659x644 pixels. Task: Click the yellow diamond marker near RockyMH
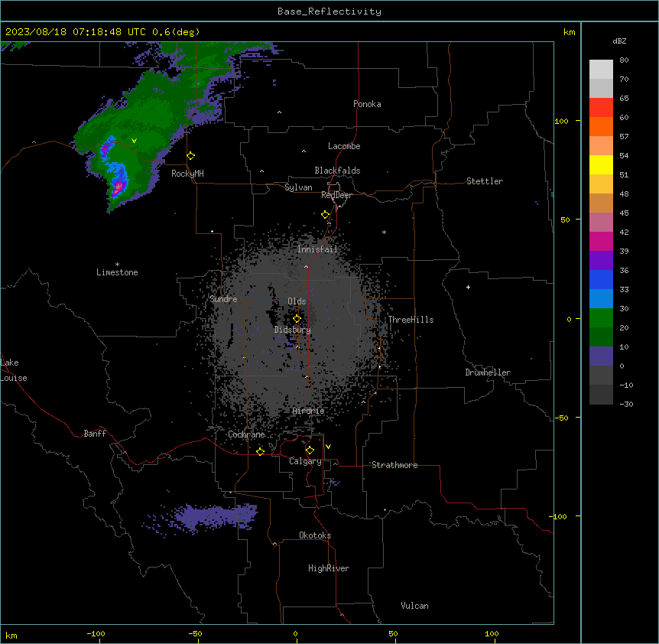[191, 156]
